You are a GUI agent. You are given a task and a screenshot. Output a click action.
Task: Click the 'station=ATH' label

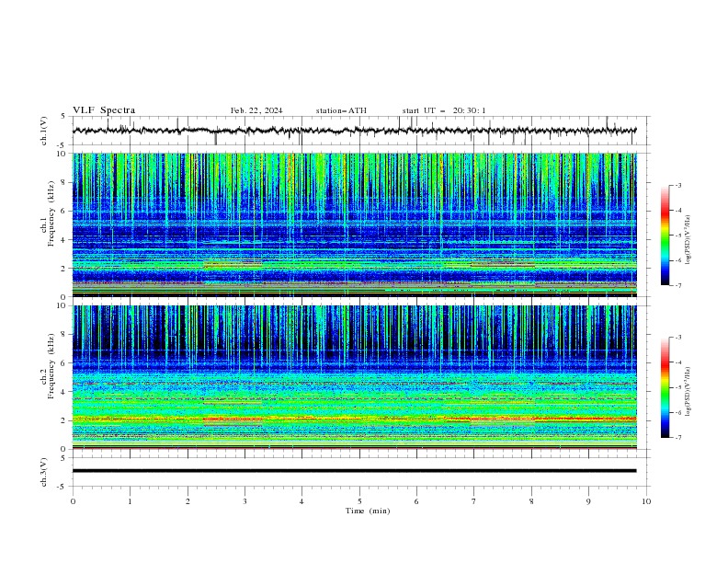(341, 110)
